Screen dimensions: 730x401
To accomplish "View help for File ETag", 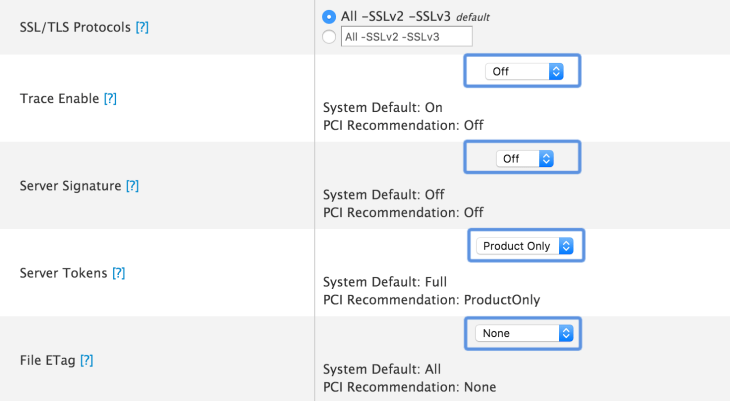I will click(86, 358).
